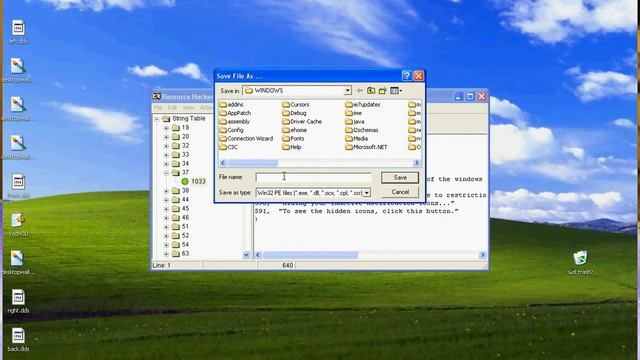The width and height of the screenshot is (640, 360).
Task: Open the Cursors folder
Action: point(296,104)
